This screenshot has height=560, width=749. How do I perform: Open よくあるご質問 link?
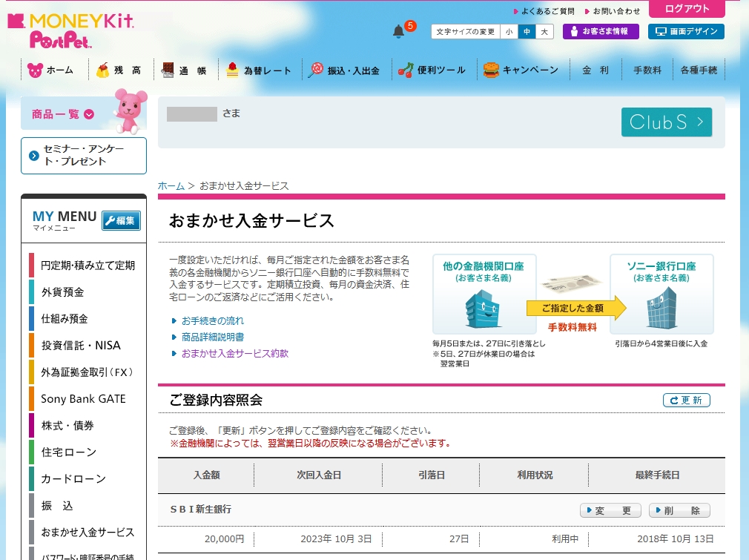(x=544, y=11)
